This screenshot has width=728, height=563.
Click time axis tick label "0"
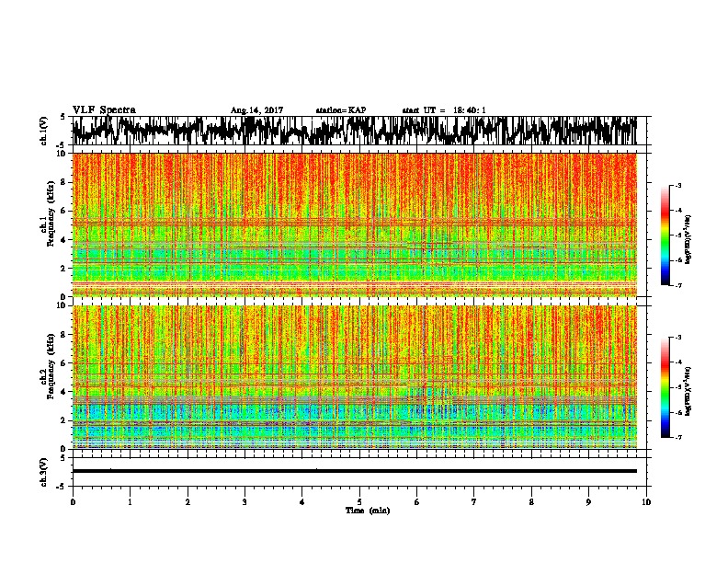[x=73, y=502]
